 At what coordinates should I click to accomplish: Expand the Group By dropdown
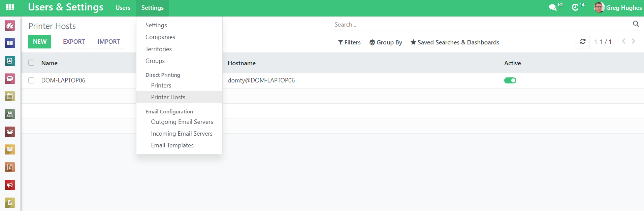[x=386, y=42]
